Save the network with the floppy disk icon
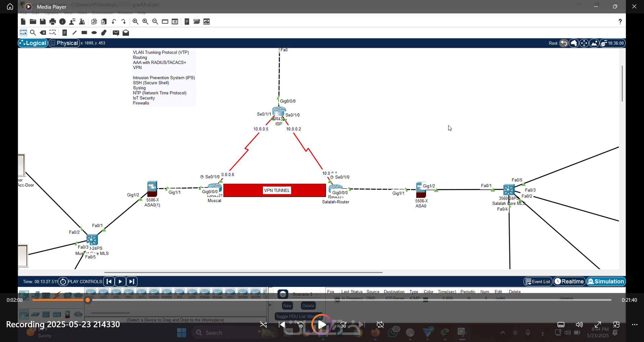This screenshot has height=342, width=644. pos(43,22)
